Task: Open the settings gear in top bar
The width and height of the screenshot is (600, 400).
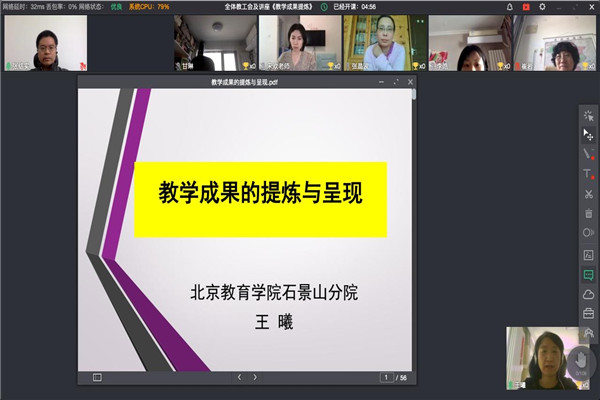Action: 542,7
